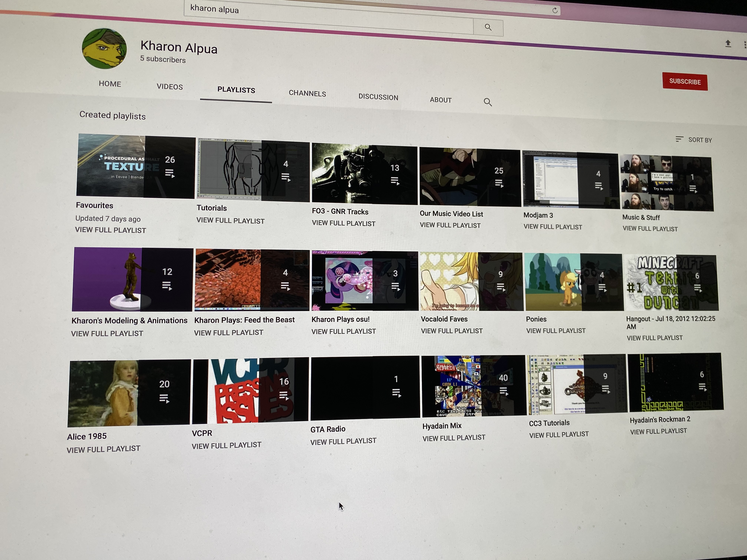Play the Tutorials playlist via its queue icon
Viewport: 747px width, 560px height.
tap(286, 177)
